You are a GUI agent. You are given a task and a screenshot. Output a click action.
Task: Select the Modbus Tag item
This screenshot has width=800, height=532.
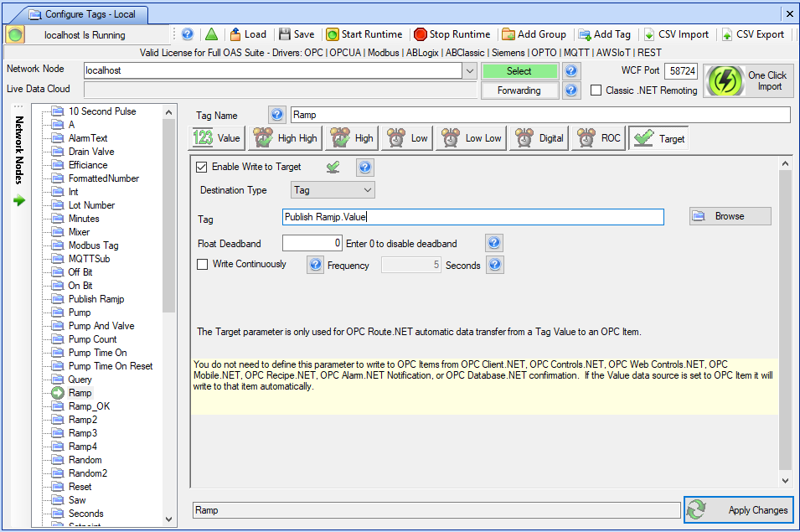coord(93,245)
